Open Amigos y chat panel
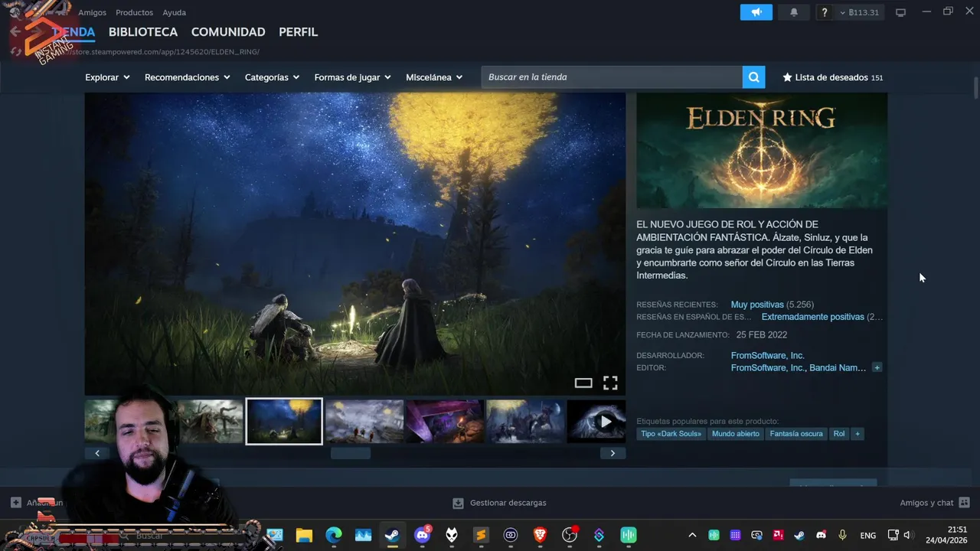 pos(935,503)
